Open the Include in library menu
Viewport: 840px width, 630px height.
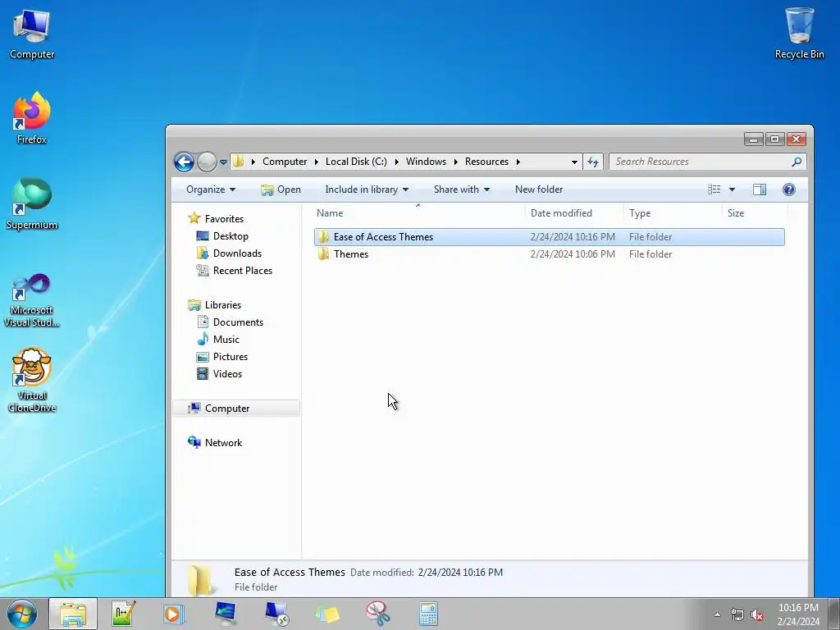(367, 189)
